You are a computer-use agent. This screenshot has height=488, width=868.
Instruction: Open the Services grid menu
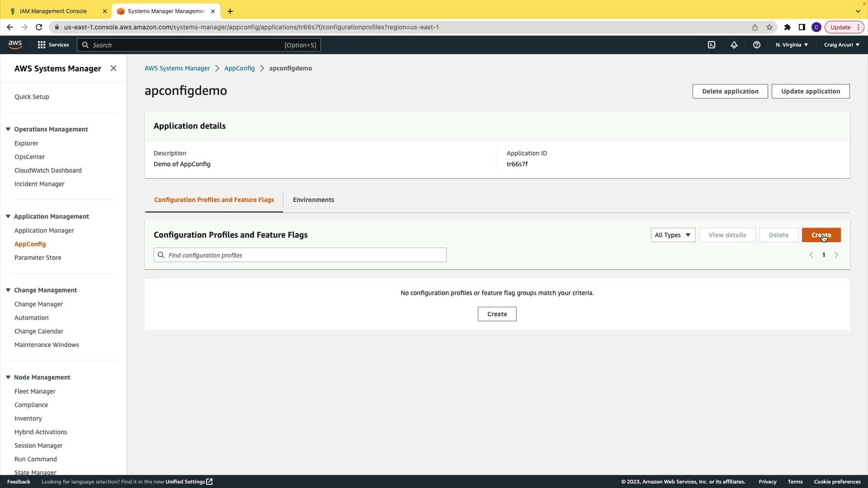[x=53, y=45]
